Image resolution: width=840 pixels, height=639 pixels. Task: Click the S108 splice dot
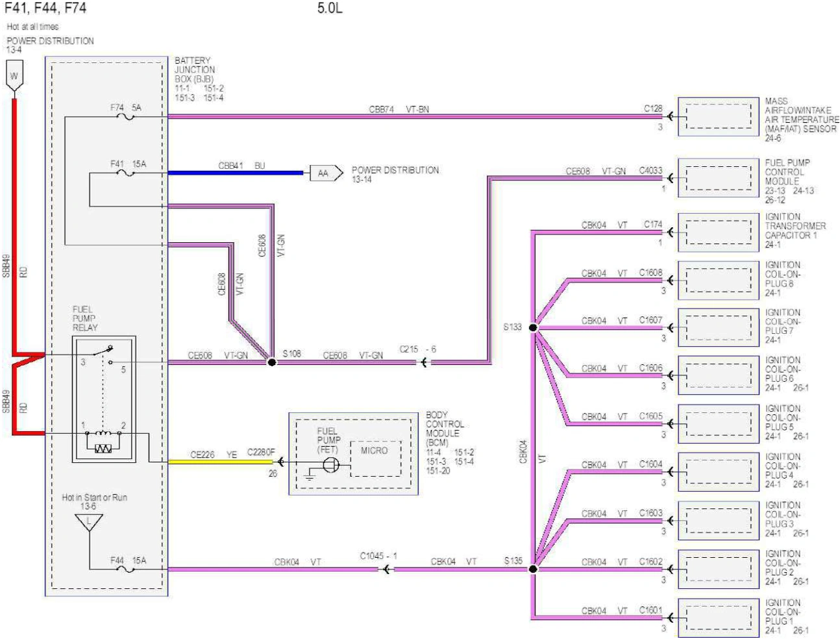(272, 362)
